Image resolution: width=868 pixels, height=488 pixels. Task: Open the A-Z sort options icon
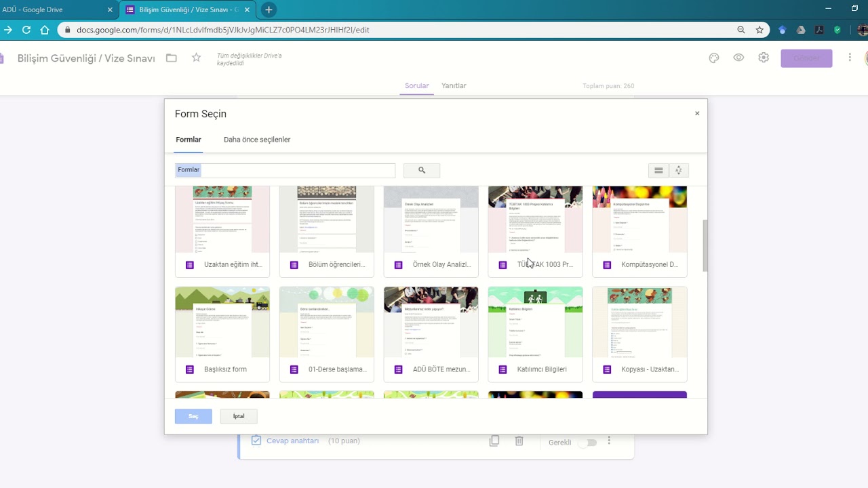[x=679, y=171]
